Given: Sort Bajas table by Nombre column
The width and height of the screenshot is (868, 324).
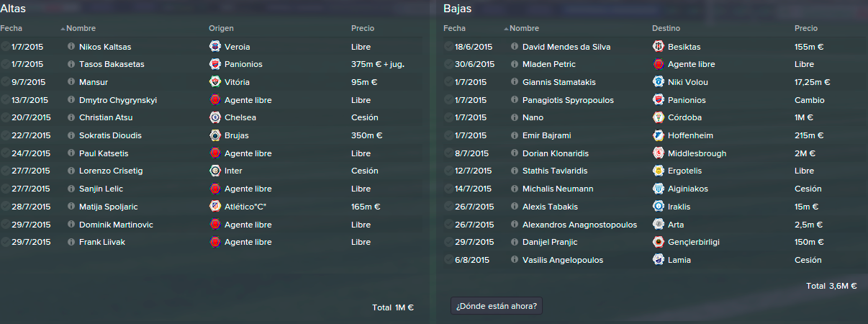Looking at the screenshot, I should click(524, 29).
